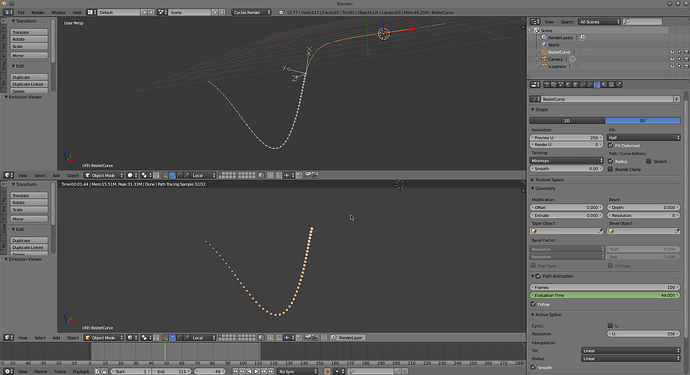The height and width of the screenshot is (375, 690).
Task: Open Outliner View menu
Action: tap(549, 22)
